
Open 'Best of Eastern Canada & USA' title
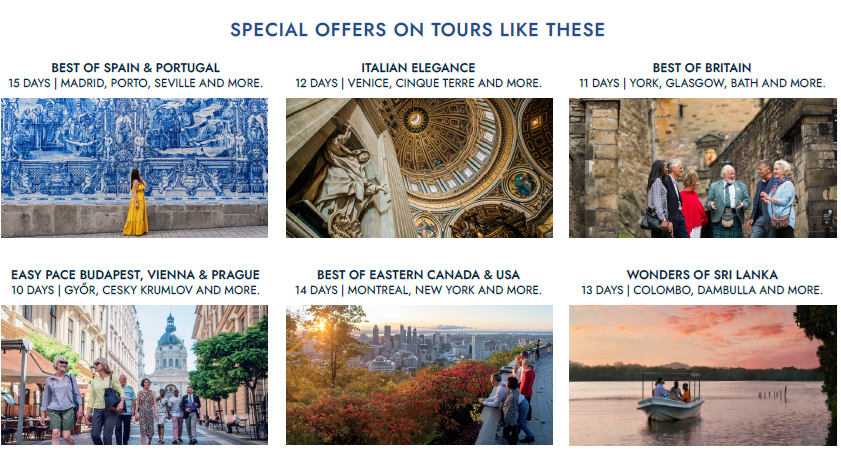click(418, 275)
